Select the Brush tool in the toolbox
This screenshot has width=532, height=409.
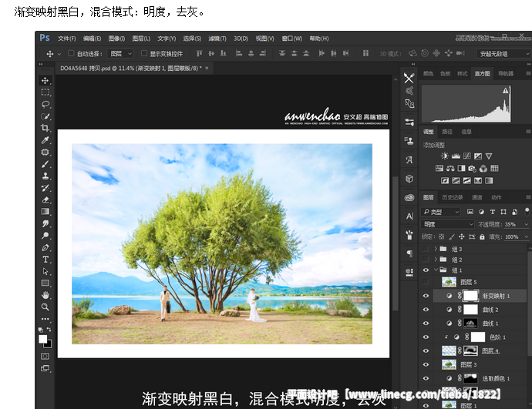(x=45, y=164)
